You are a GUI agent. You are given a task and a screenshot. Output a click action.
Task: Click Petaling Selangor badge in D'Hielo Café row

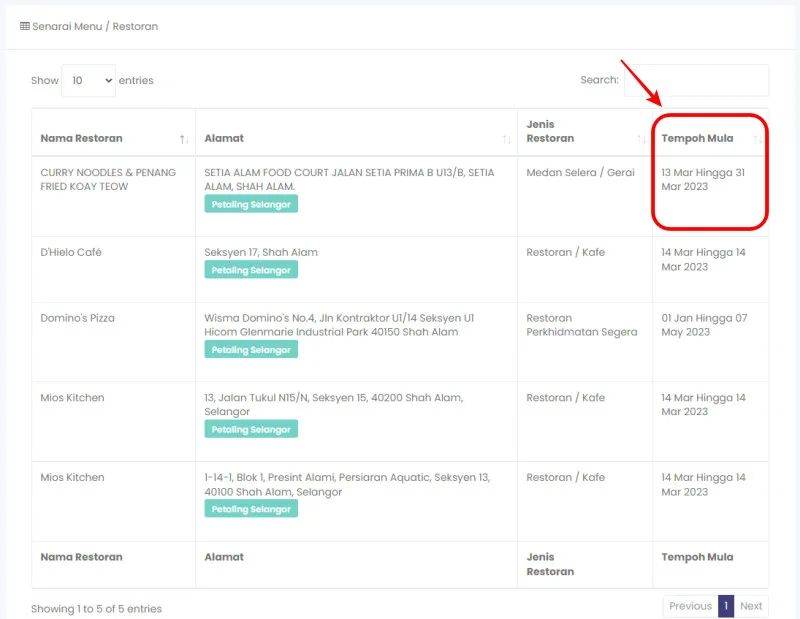(251, 270)
